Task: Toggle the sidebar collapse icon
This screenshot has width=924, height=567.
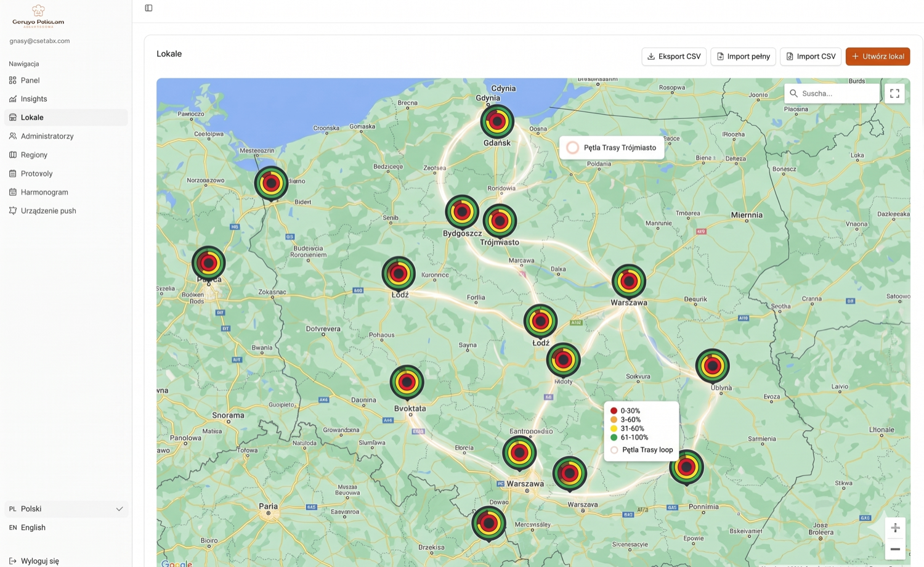Action: pos(148,8)
